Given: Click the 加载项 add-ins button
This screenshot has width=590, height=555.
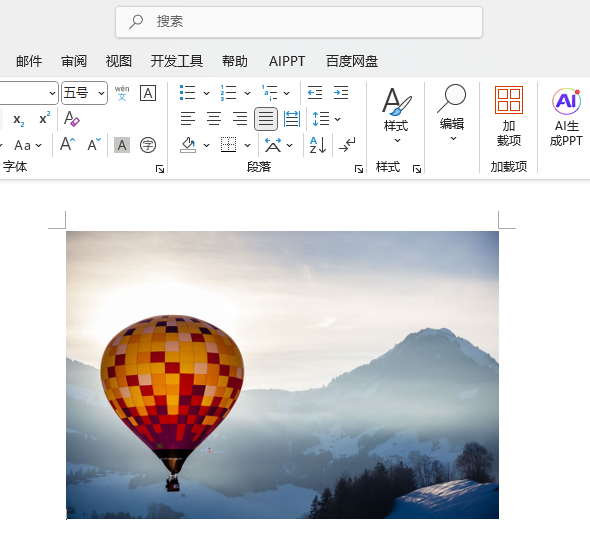Looking at the screenshot, I should click(509, 116).
